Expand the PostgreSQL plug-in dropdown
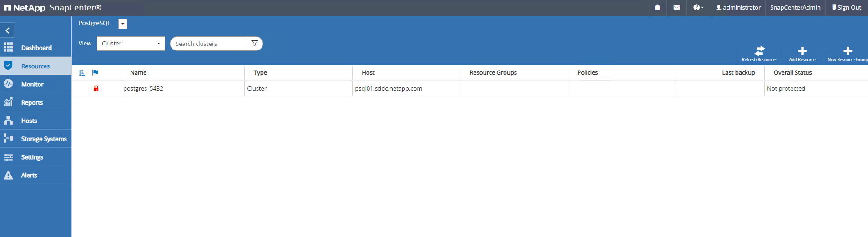The image size is (868, 237). [x=123, y=24]
